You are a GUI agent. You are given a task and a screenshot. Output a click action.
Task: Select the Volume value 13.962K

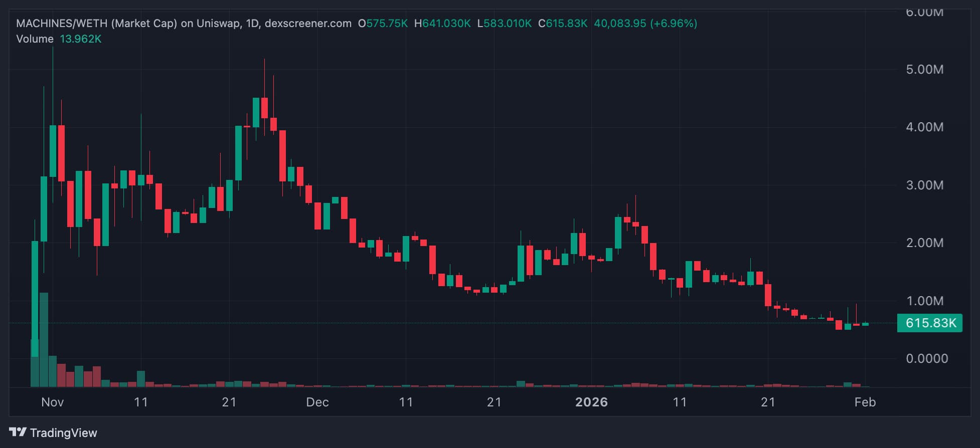[81, 39]
